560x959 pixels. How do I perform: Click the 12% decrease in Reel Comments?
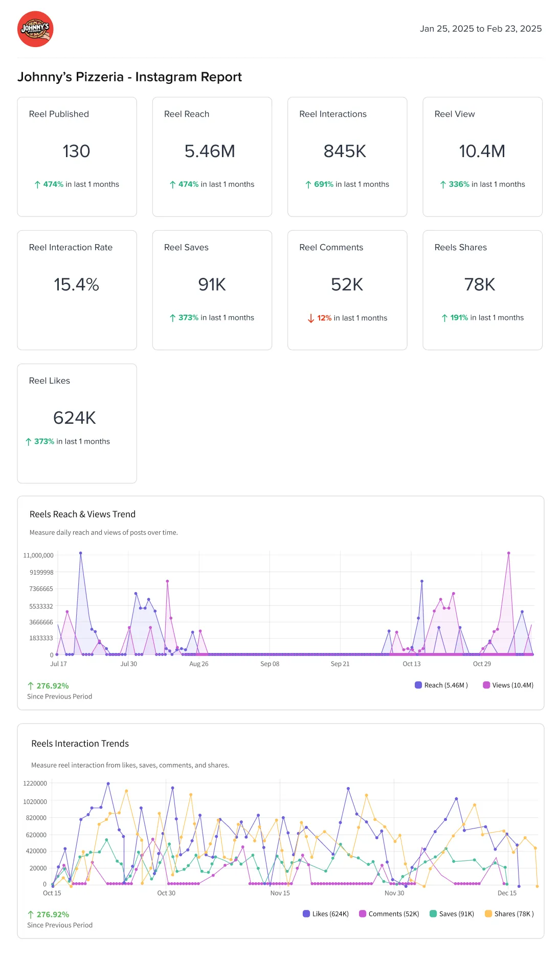pos(324,318)
